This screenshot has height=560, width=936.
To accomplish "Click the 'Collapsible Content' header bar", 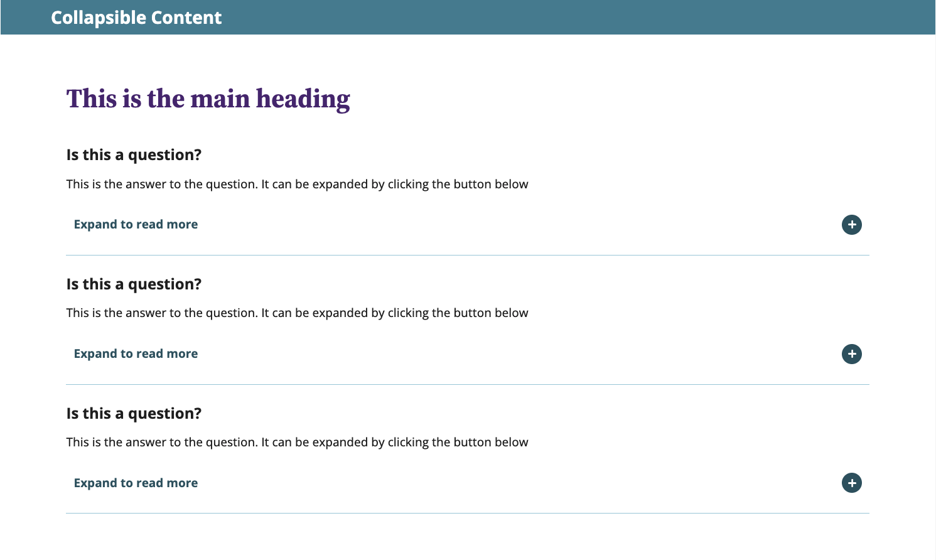I will click(x=136, y=17).
